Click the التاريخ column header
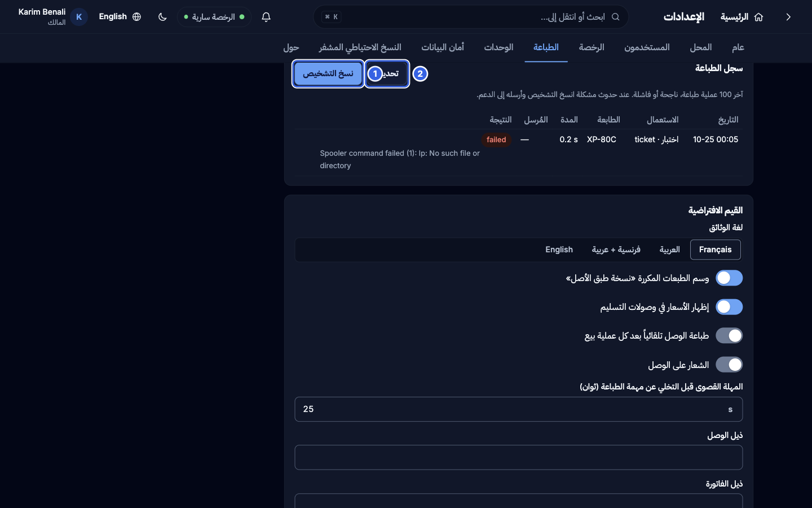This screenshot has width=812, height=508. coord(728,120)
